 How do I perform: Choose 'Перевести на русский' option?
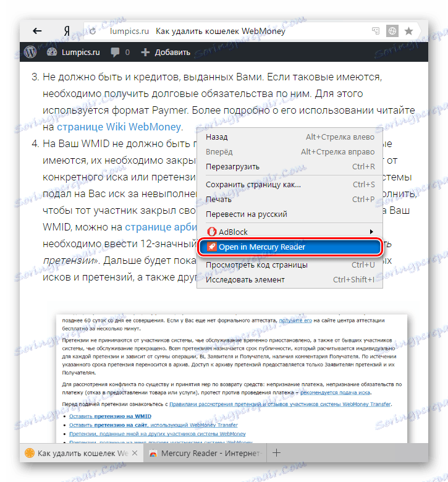290,214
